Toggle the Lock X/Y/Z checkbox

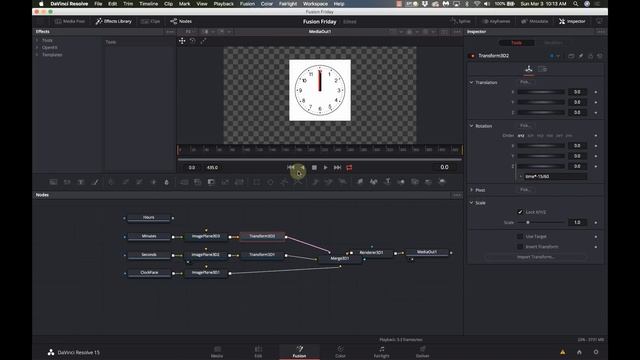coord(520,212)
